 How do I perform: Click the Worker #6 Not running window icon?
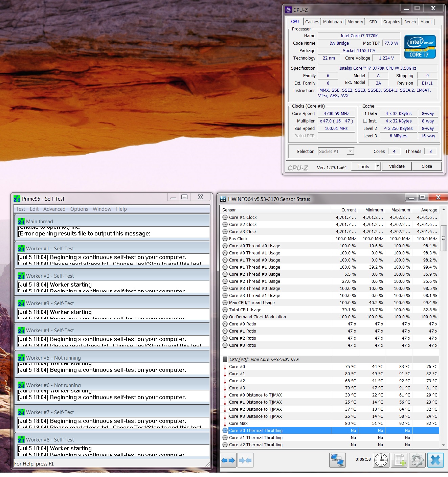[x=21, y=385]
